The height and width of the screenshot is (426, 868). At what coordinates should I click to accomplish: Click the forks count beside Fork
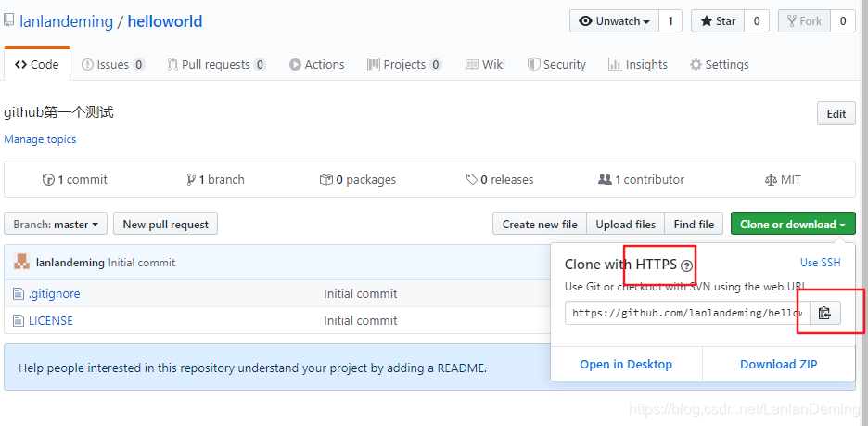(x=843, y=21)
